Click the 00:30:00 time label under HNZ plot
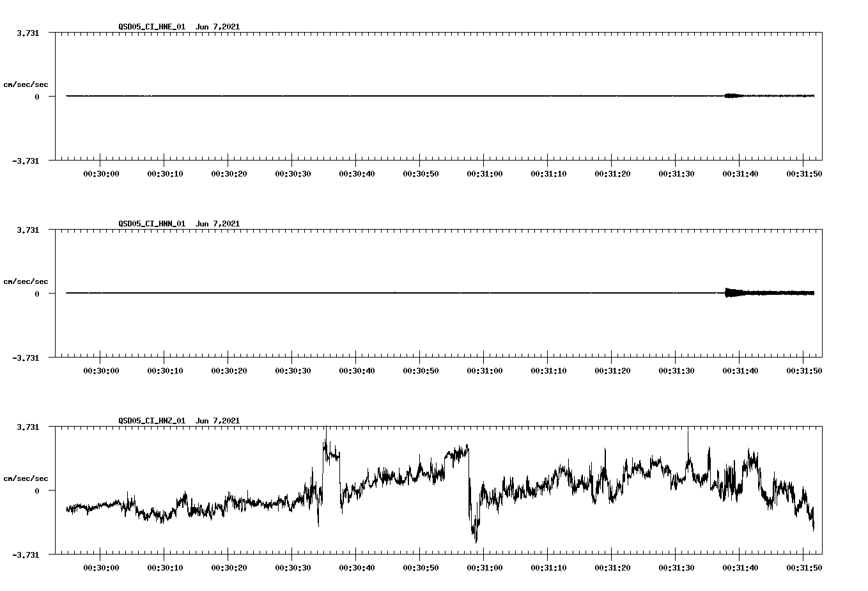This screenshot has height=591, width=868. 101,568
